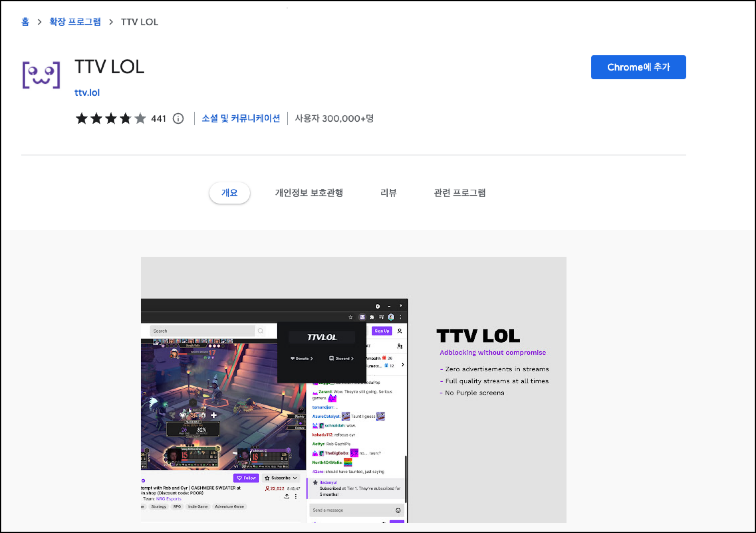756x533 pixels.
Task: Open the ttv.lol developer link
Action: click(x=87, y=92)
